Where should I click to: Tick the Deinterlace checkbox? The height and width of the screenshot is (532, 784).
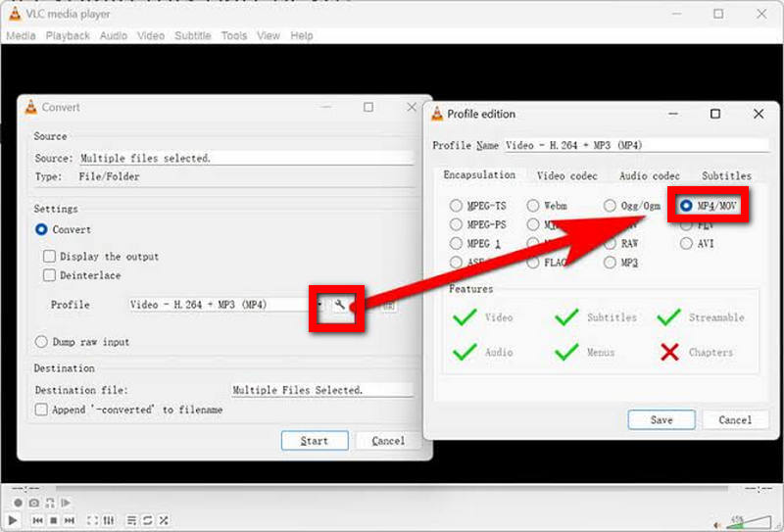click(49, 275)
